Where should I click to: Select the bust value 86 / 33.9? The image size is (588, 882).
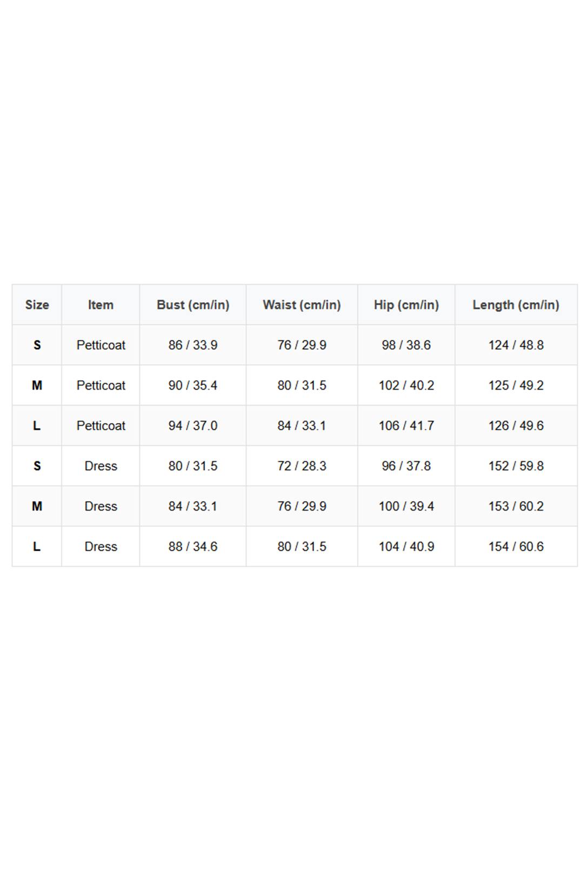(193, 345)
